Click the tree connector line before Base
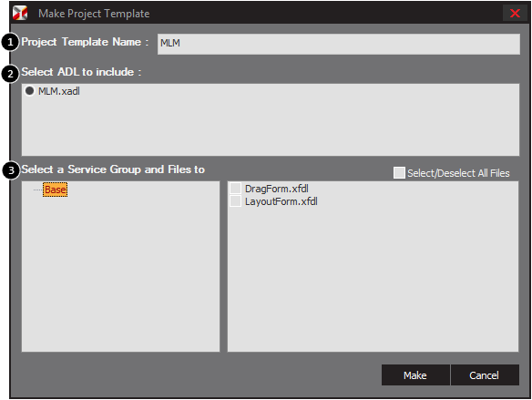Viewport: 532px width, 400px height. click(37, 190)
